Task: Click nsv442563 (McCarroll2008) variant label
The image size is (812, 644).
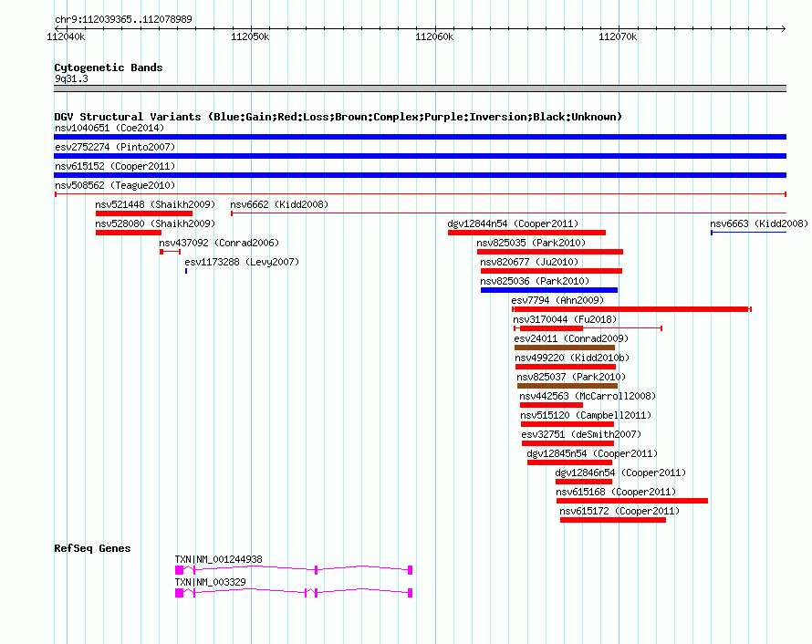Action: tap(588, 396)
